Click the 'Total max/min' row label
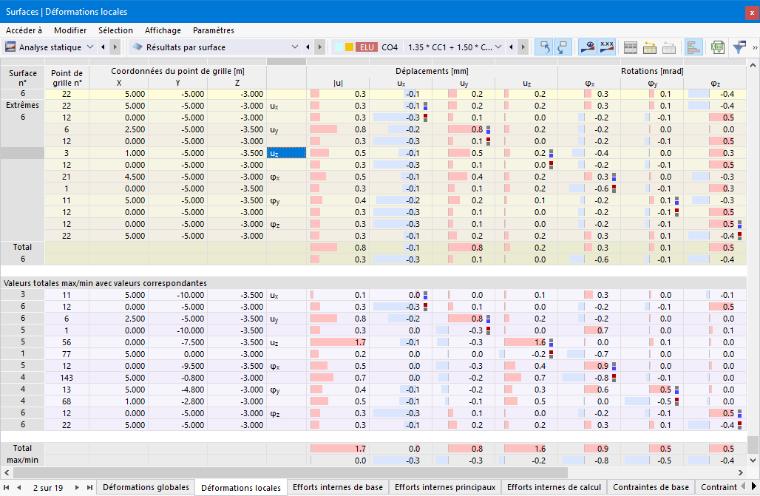Image resolution: width=760 pixels, height=496 pixels. pos(22,454)
